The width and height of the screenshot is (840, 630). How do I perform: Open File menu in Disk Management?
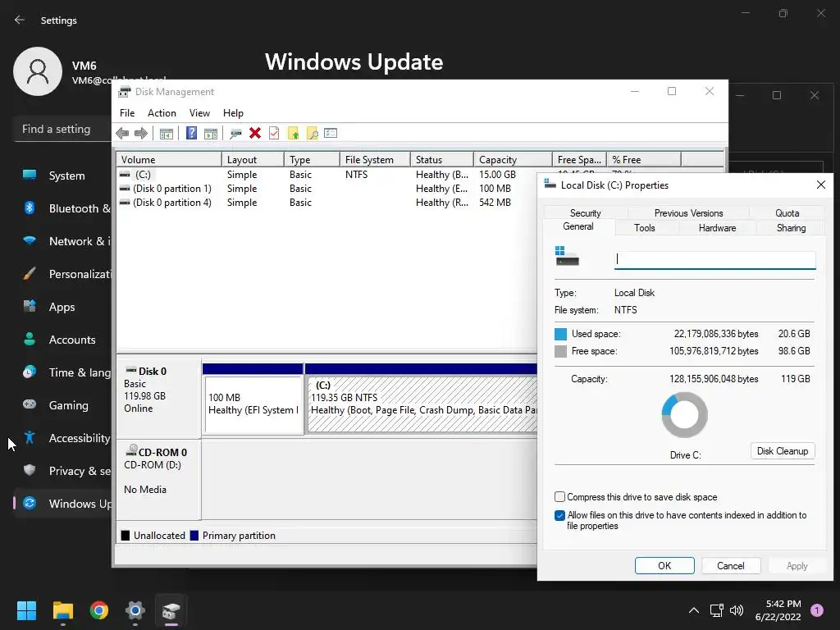[127, 113]
